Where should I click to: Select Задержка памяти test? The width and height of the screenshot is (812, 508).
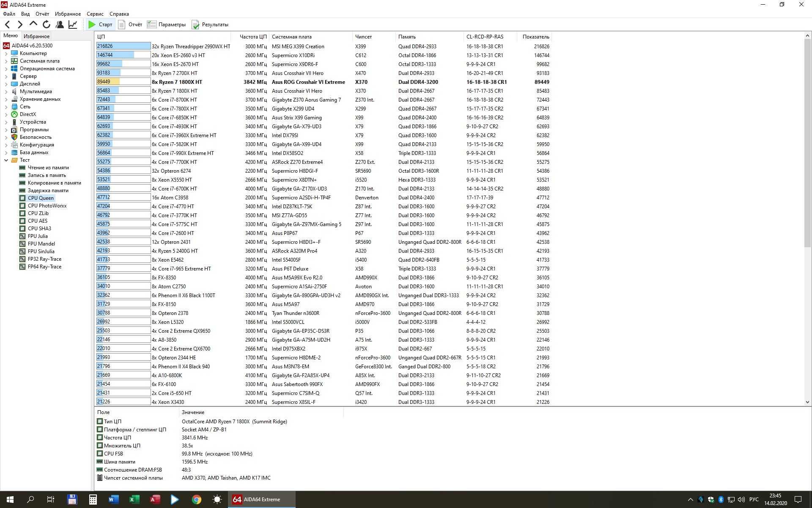[x=48, y=190]
